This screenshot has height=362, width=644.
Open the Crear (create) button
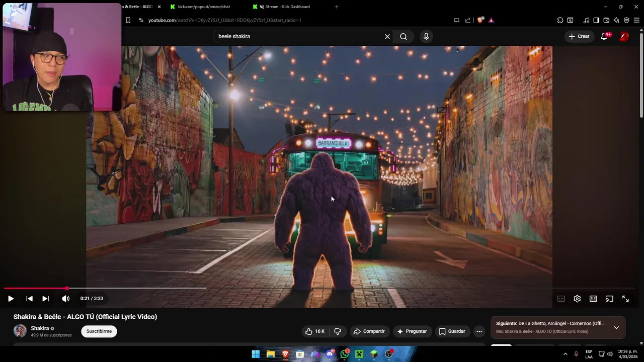[x=579, y=36]
